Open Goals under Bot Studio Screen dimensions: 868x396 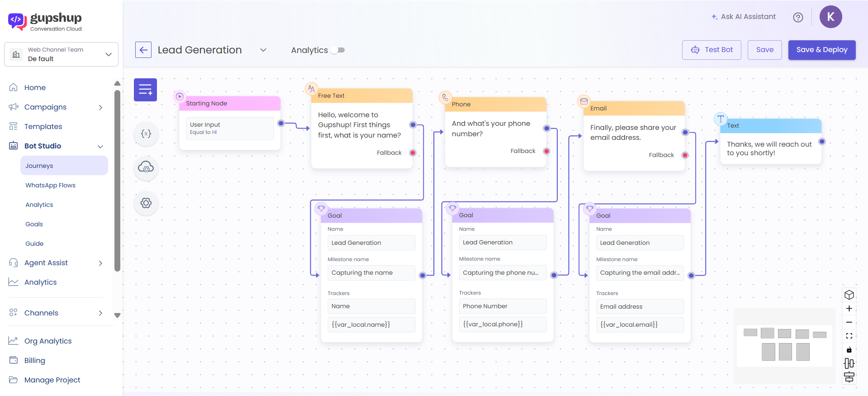click(34, 224)
